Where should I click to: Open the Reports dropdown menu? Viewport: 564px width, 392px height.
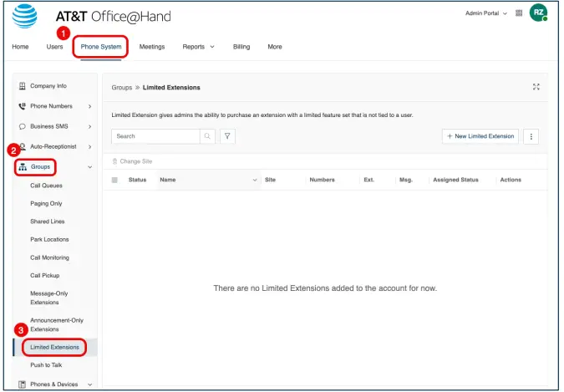point(198,47)
